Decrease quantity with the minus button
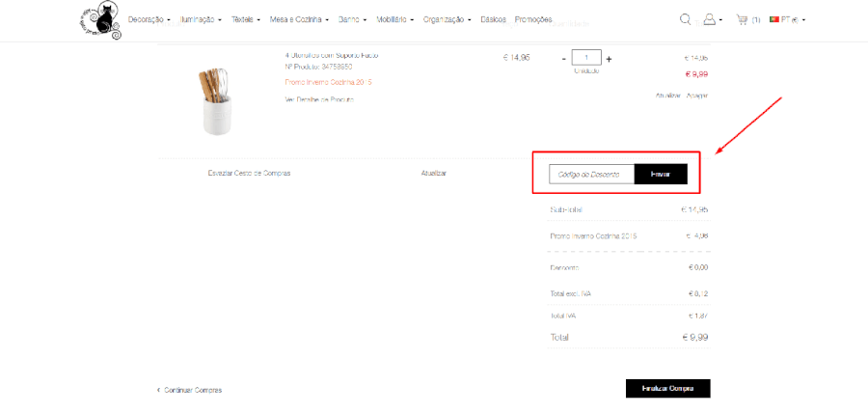The width and height of the screenshot is (868, 413). tap(563, 58)
